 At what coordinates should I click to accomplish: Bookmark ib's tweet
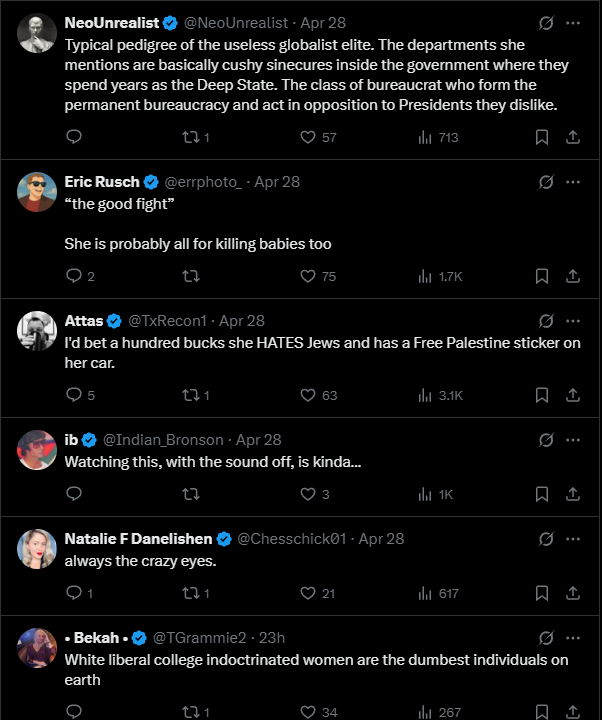[x=542, y=494]
